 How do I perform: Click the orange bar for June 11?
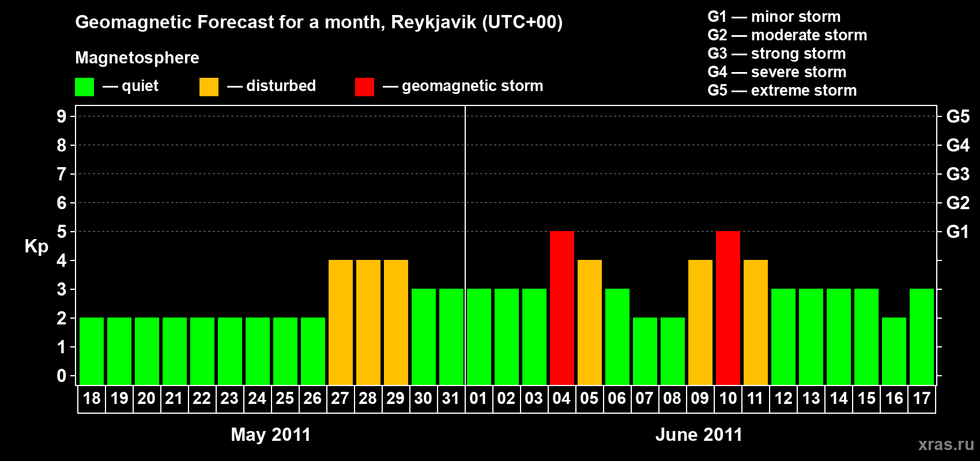[756, 322]
